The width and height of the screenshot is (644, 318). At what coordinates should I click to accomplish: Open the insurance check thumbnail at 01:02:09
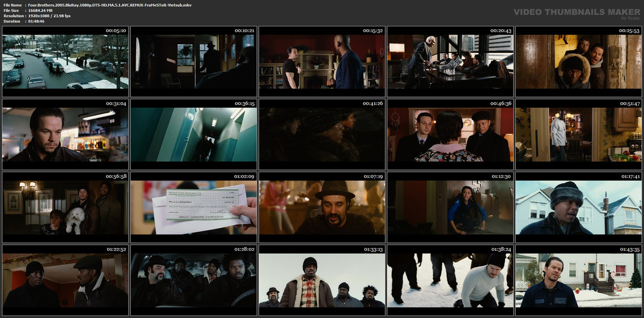click(x=194, y=207)
